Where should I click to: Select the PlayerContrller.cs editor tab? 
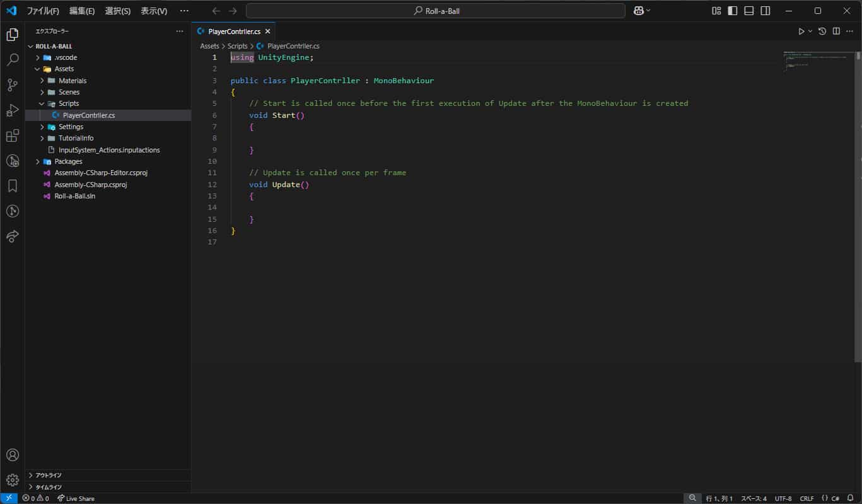pyautogui.click(x=234, y=31)
